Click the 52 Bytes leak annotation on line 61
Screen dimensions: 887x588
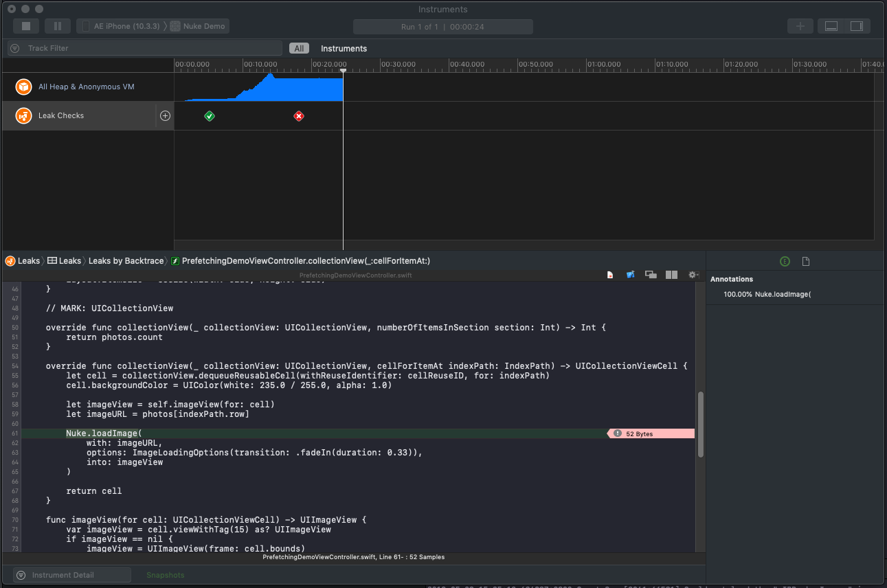click(x=650, y=433)
